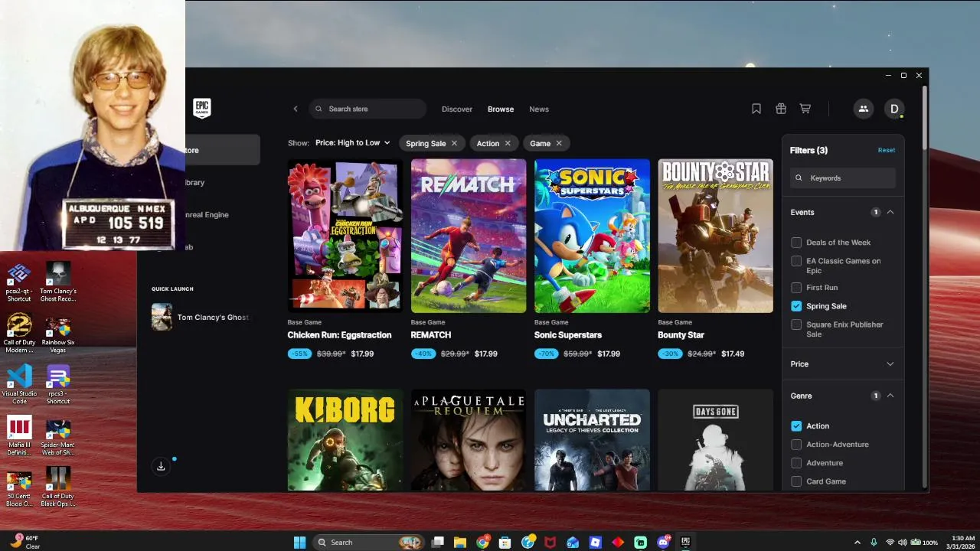Launch Tom Clancy's Ghost from Quick Launch
The width and height of the screenshot is (980, 551).
coord(201,317)
